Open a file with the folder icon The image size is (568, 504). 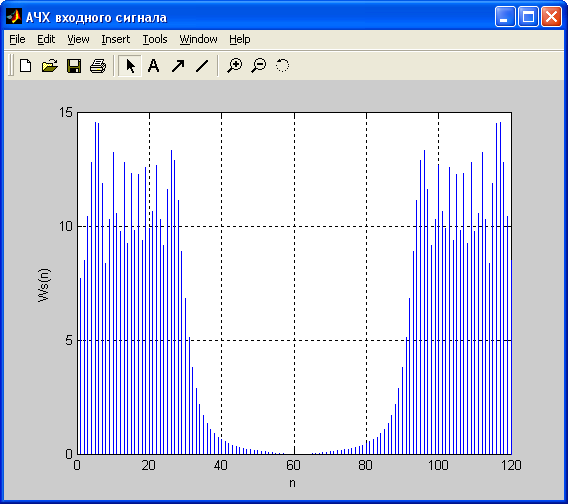(x=50, y=66)
